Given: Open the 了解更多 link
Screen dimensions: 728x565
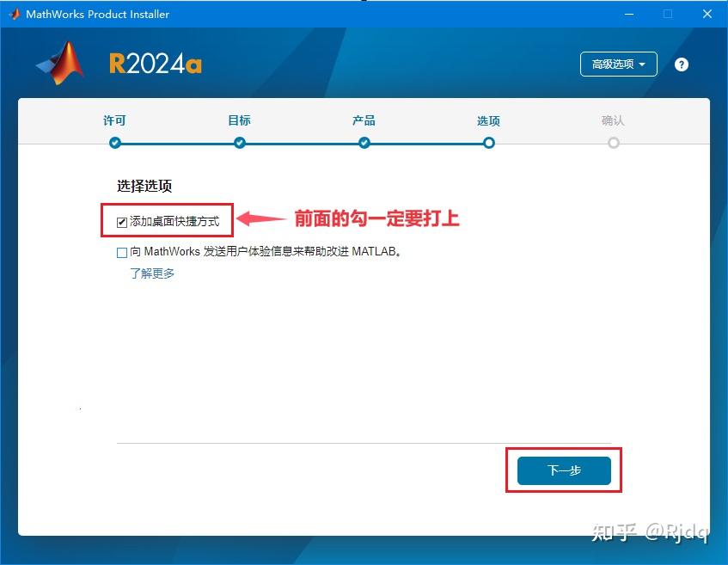Looking at the screenshot, I should pyautogui.click(x=151, y=273).
